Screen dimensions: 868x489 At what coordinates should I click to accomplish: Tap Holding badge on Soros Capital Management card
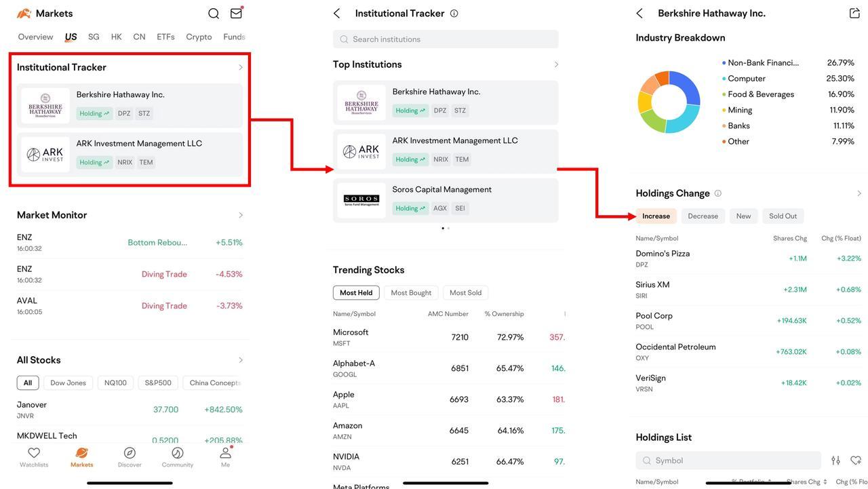coord(410,208)
